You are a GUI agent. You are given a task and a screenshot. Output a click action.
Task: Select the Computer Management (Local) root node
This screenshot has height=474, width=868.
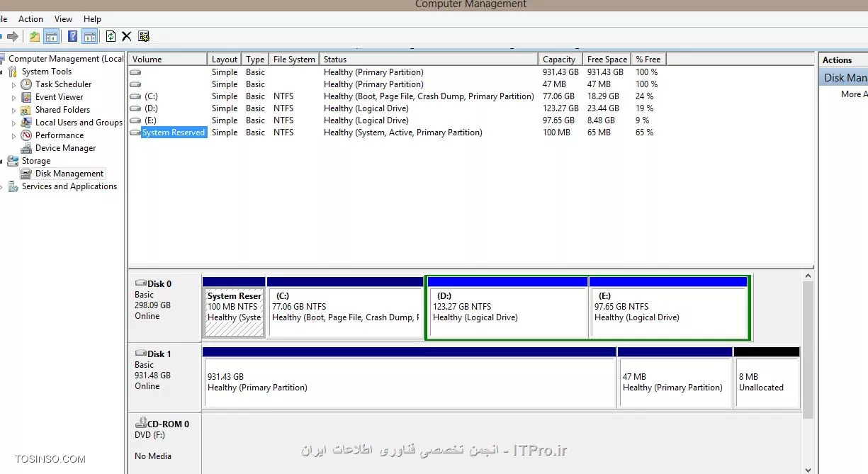(66, 59)
